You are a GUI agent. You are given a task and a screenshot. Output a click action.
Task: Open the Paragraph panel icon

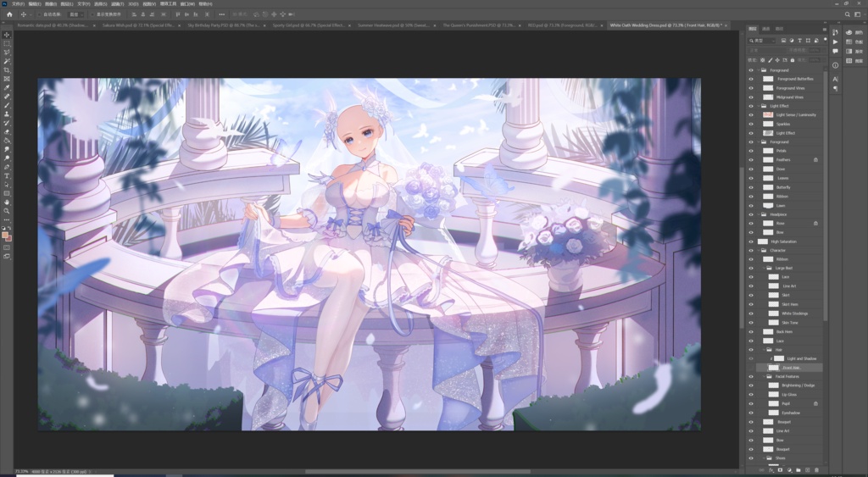pos(835,88)
